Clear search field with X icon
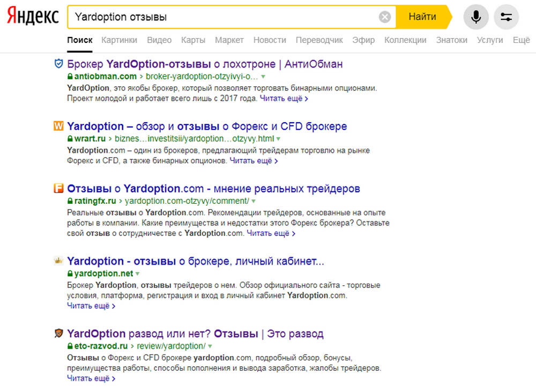The image size is (536, 392). [385, 17]
